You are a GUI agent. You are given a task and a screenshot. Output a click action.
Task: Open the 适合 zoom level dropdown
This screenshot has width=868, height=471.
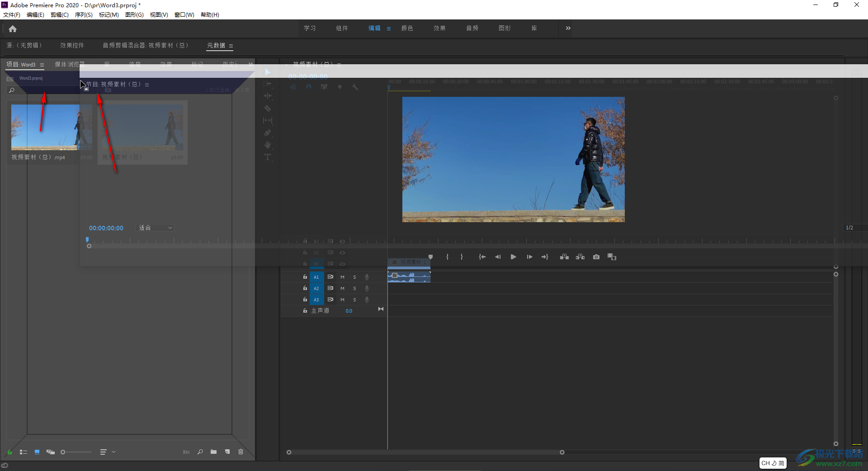155,228
